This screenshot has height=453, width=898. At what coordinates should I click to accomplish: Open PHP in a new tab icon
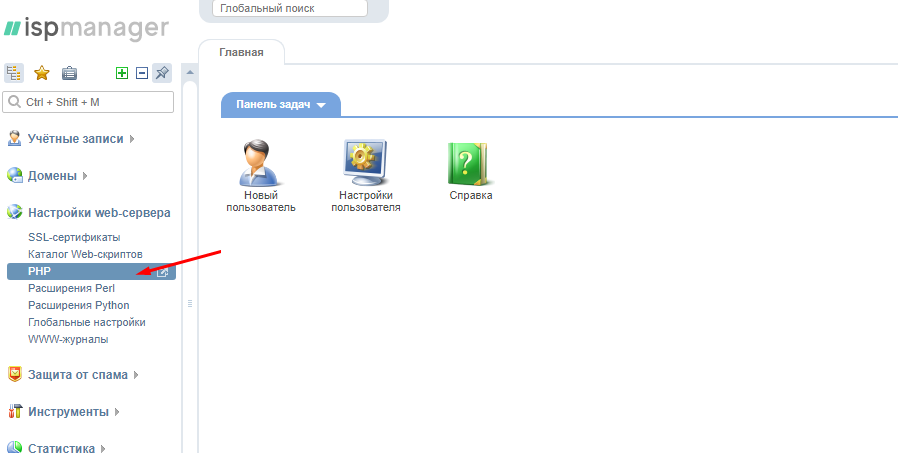tap(163, 272)
